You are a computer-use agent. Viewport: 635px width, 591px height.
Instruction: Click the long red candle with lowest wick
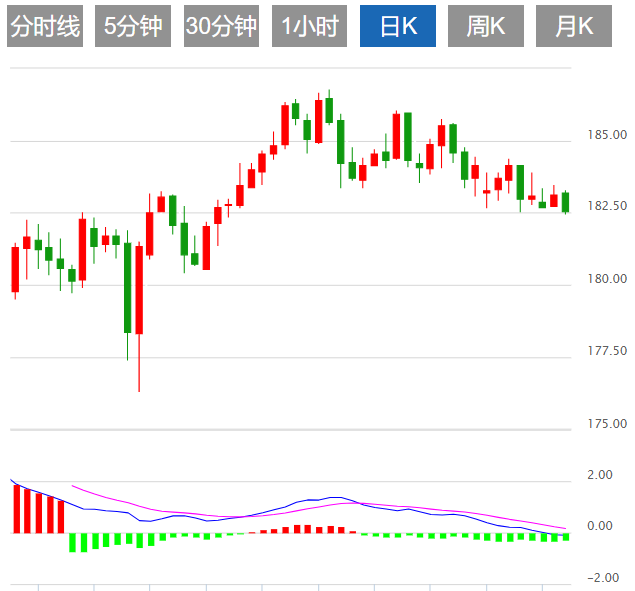(139, 290)
